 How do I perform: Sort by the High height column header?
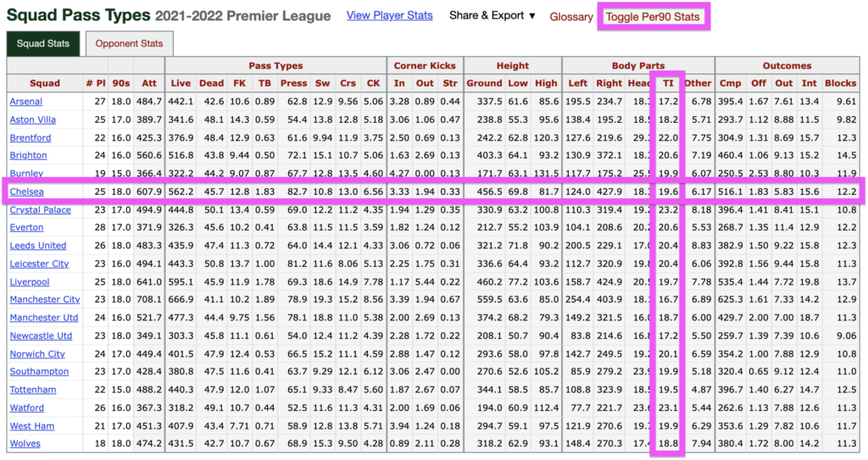click(546, 83)
